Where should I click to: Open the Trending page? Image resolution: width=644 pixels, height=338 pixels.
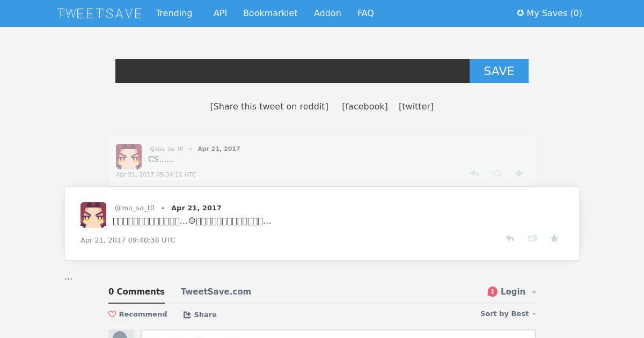[x=174, y=13]
